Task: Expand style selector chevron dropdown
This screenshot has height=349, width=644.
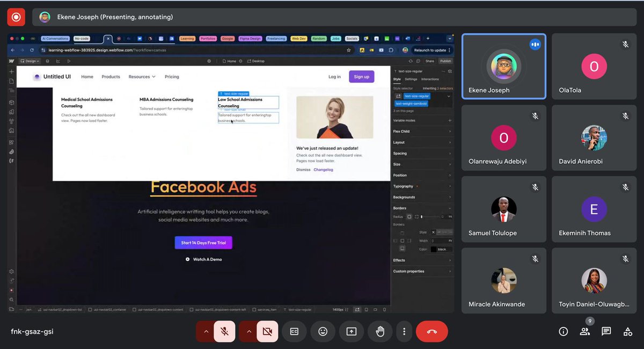Action: coord(449,96)
